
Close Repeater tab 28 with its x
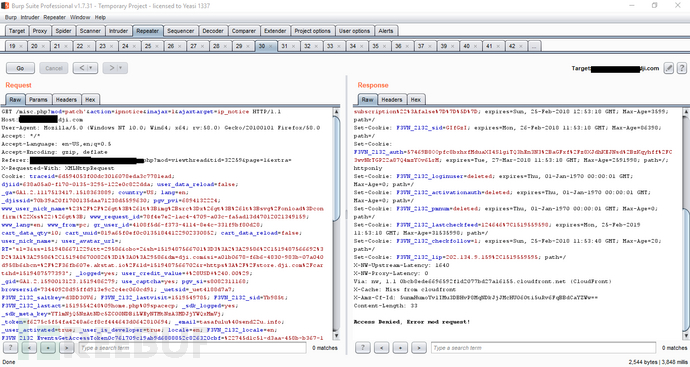click(225, 46)
